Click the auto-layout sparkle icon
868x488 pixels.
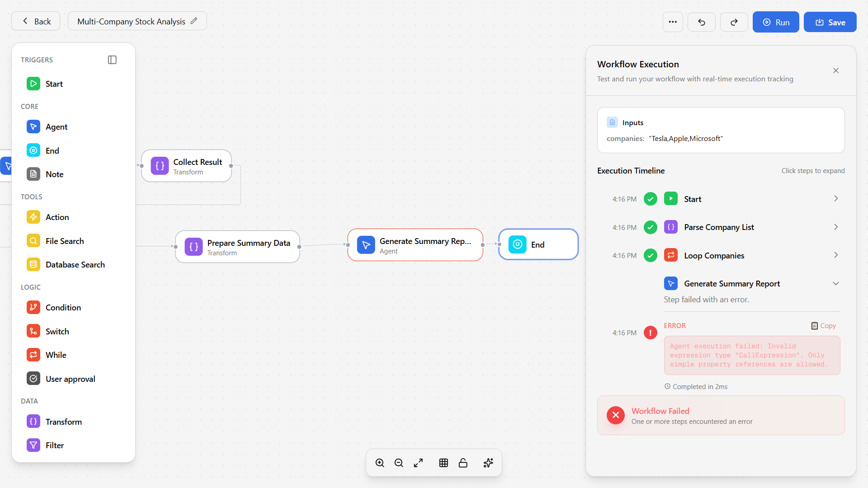(488, 463)
